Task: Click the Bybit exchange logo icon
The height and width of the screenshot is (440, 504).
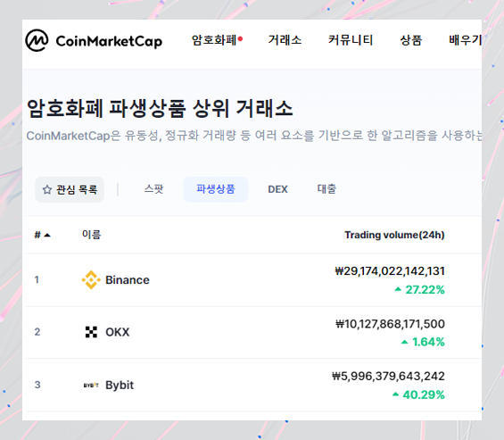Action: click(91, 385)
